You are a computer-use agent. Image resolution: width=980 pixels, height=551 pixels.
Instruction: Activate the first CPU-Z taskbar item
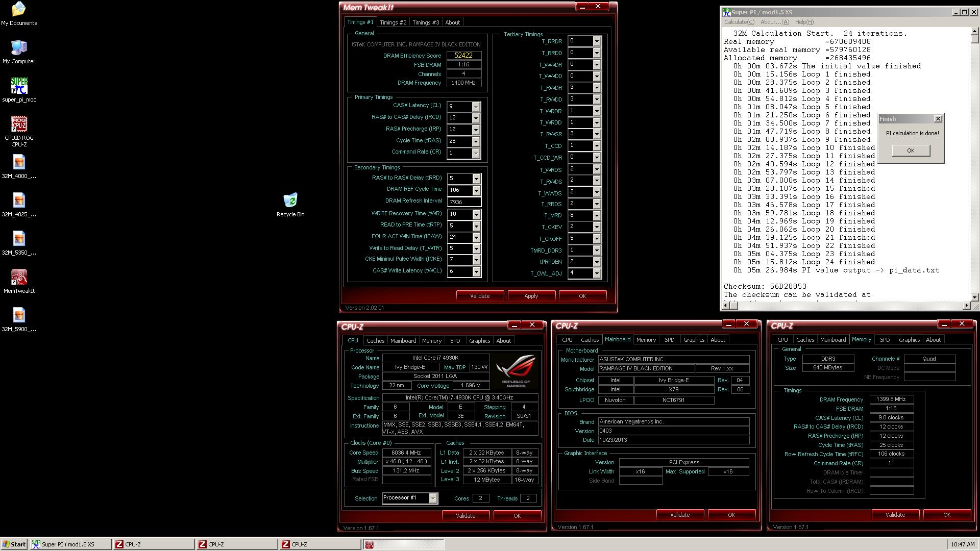tap(154, 544)
